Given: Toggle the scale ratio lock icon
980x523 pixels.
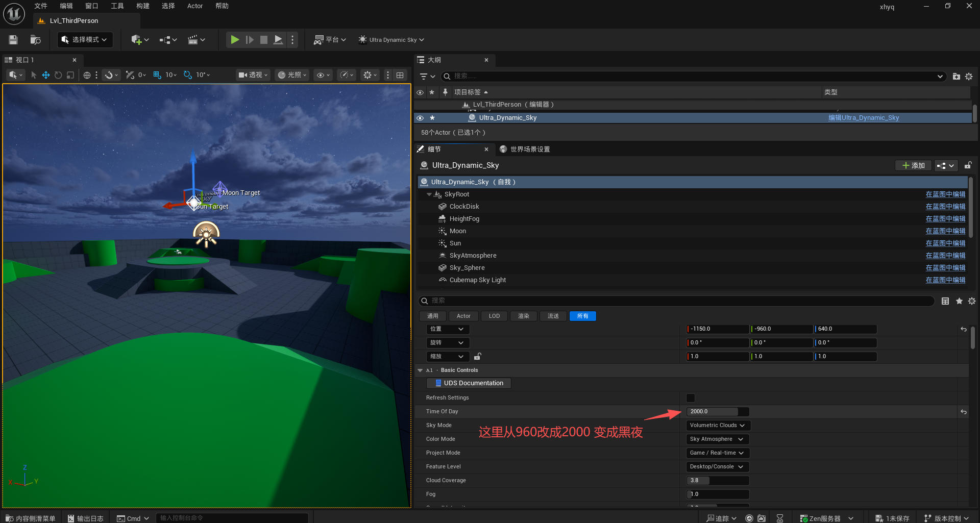Looking at the screenshot, I should [x=478, y=357].
